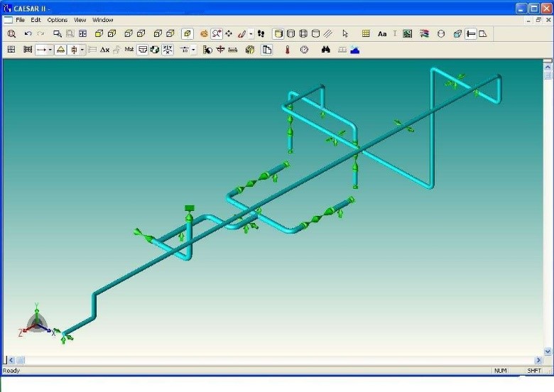This screenshot has height=392, width=554.
Task: Click the Δx displacements button
Action: click(104, 50)
